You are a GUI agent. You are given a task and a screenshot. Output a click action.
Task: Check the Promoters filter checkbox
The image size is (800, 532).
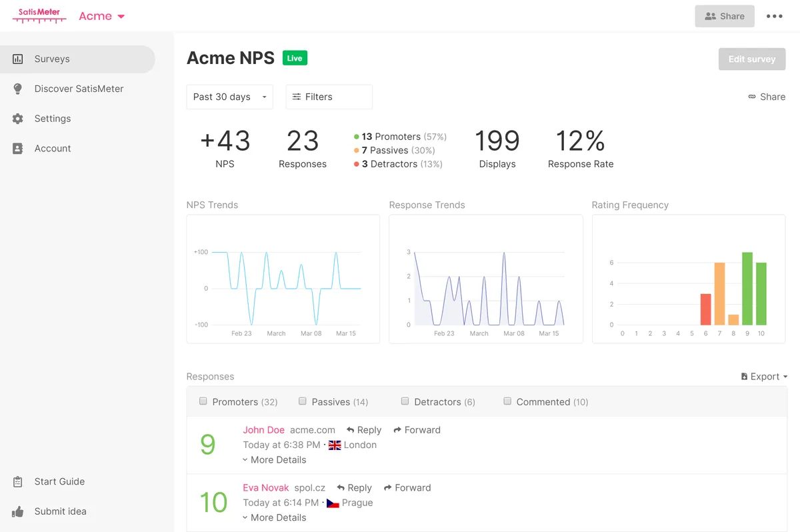[203, 401]
